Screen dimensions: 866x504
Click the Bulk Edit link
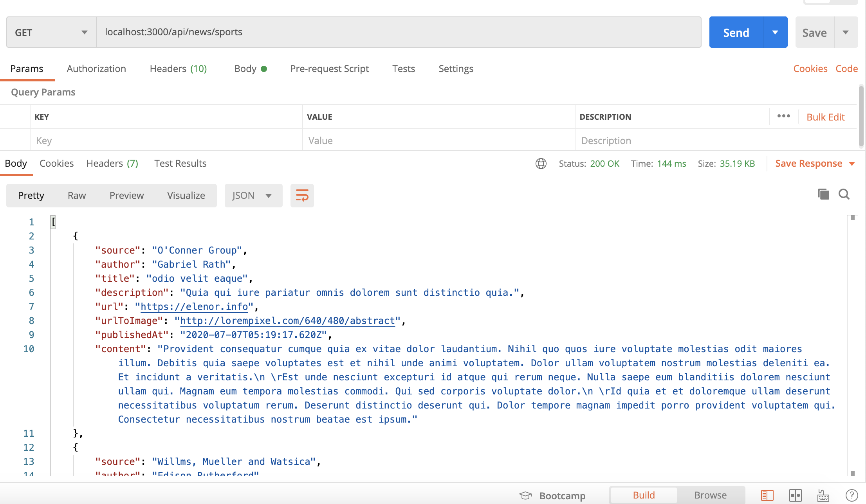point(825,117)
